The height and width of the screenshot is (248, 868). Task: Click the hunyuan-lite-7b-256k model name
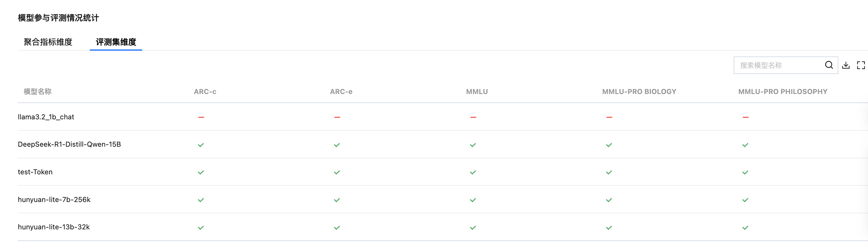[54, 199]
